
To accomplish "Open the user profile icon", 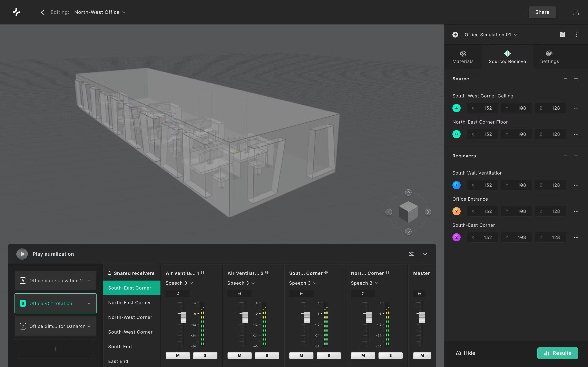I will 576,12.
